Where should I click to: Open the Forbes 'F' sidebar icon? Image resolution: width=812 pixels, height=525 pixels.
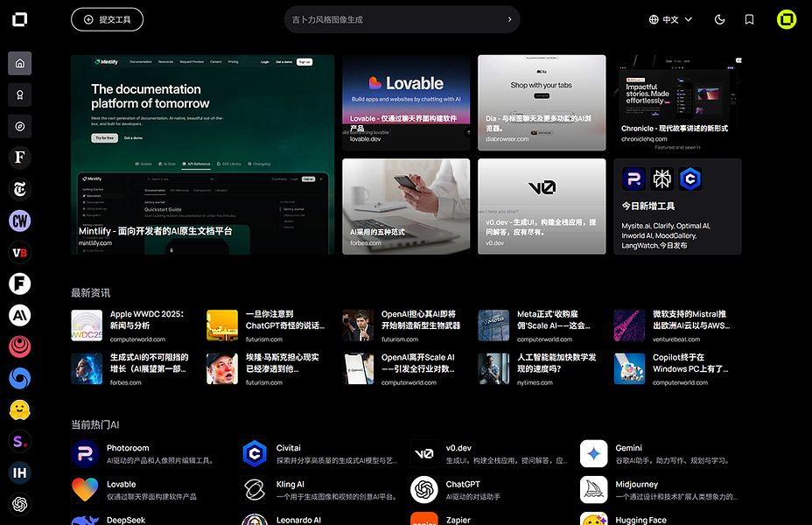pos(19,157)
